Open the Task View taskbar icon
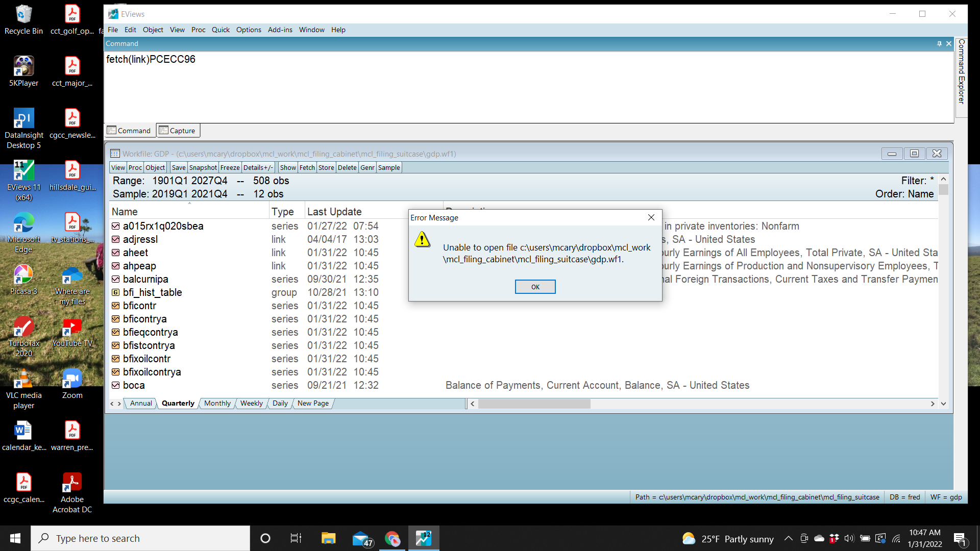Viewport: 980px width, 551px height. (x=296, y=538)
